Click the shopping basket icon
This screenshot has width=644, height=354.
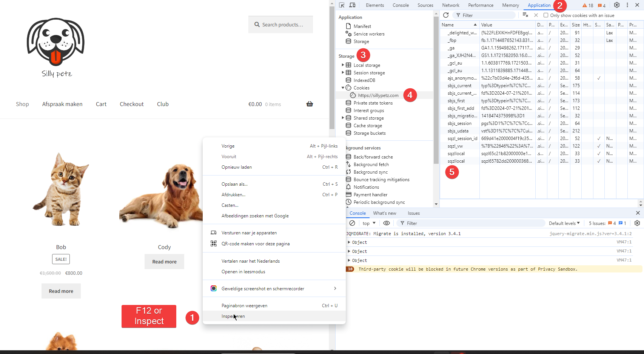pos(310,104)
